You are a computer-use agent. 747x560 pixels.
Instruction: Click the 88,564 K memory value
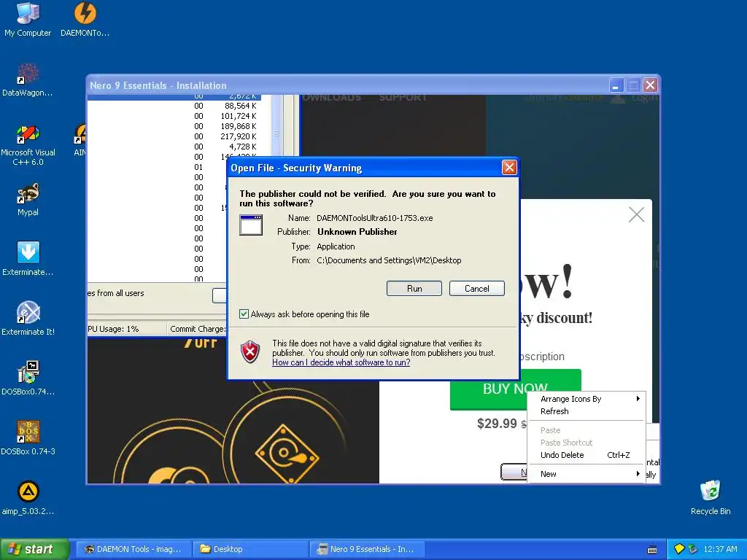240,106
